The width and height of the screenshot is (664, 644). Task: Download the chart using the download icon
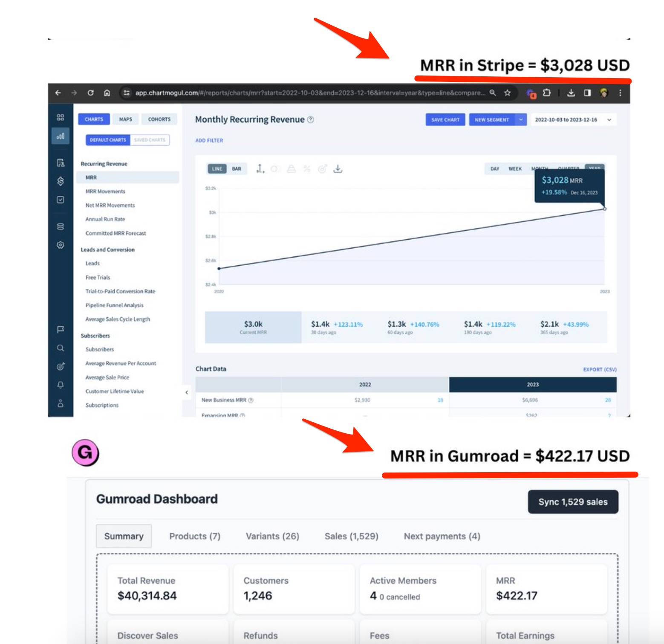pos(338,169)
